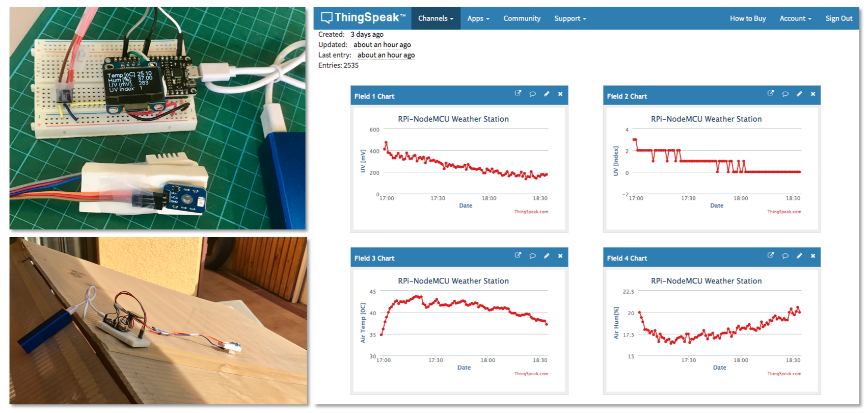Viewport: 868px width, 413px height.
Task: Open the Community page
Action: 522,18
